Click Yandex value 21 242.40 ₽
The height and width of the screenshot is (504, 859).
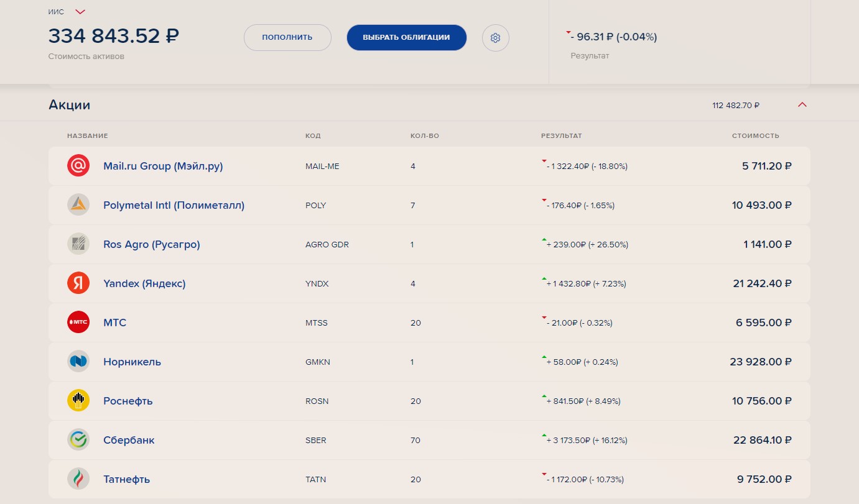click(x=763, y=284)
